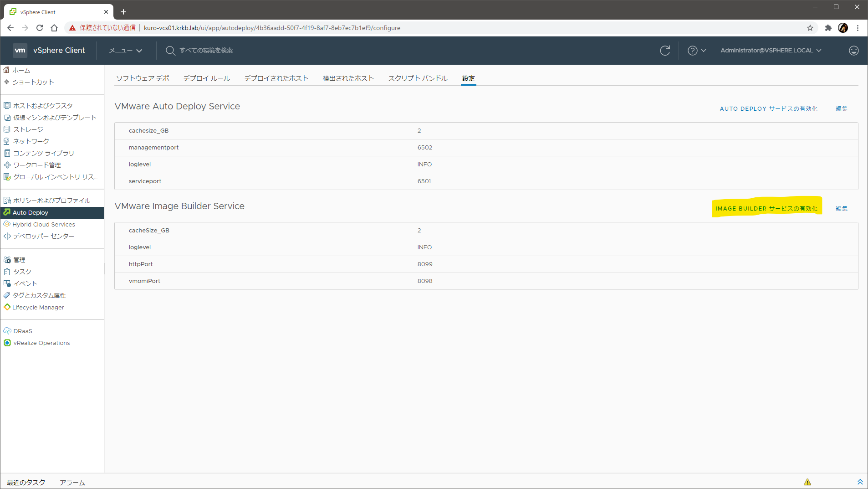
Task: Click 編集 for VMware Image Builder Service
Action: pos(842,209)
